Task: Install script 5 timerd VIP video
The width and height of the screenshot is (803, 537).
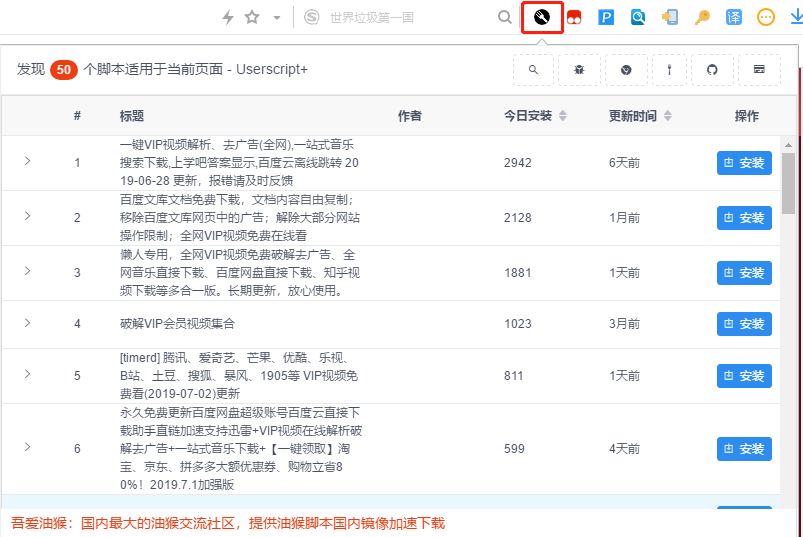Action: [744, 376]
